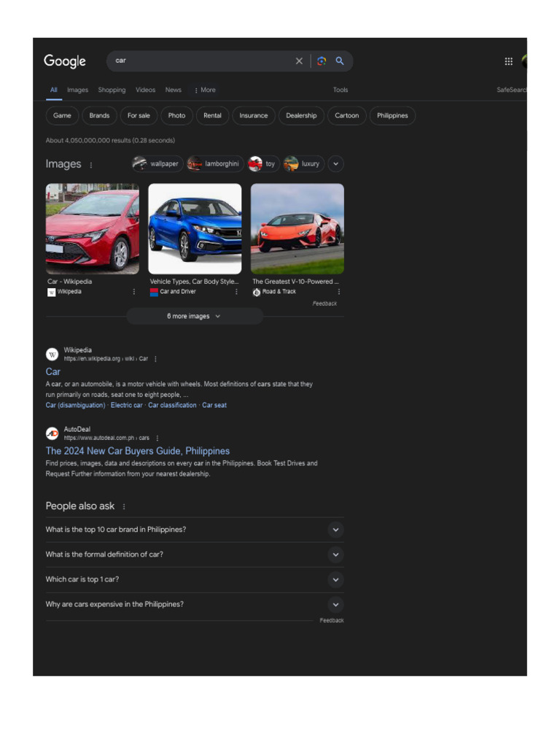Screen dimensions: 560x747
Task: Open the orange Lamborghini thumbnail
Action: tap(297, 229)
